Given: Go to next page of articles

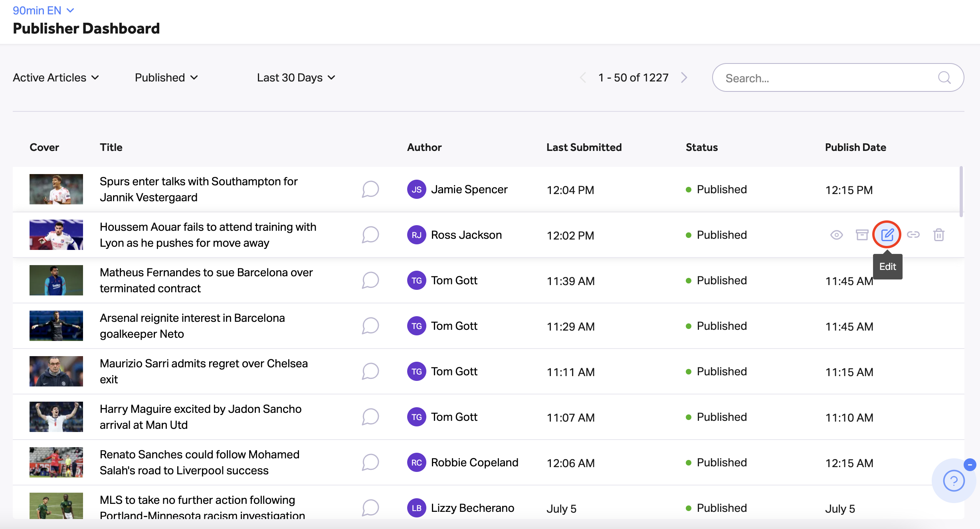Looking at the screenshot, I should click(x=684, y=77).
